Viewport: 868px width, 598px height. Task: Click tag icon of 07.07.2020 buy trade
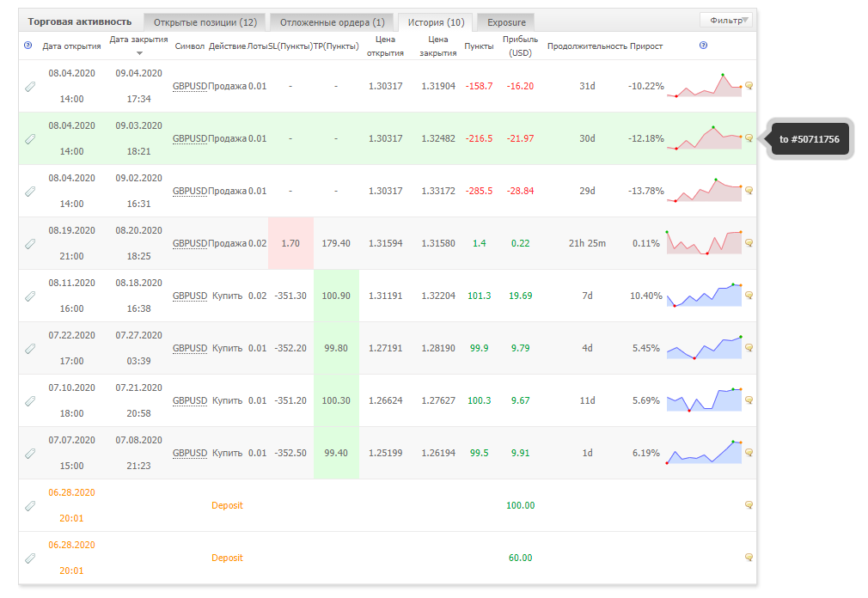[30, 453]
